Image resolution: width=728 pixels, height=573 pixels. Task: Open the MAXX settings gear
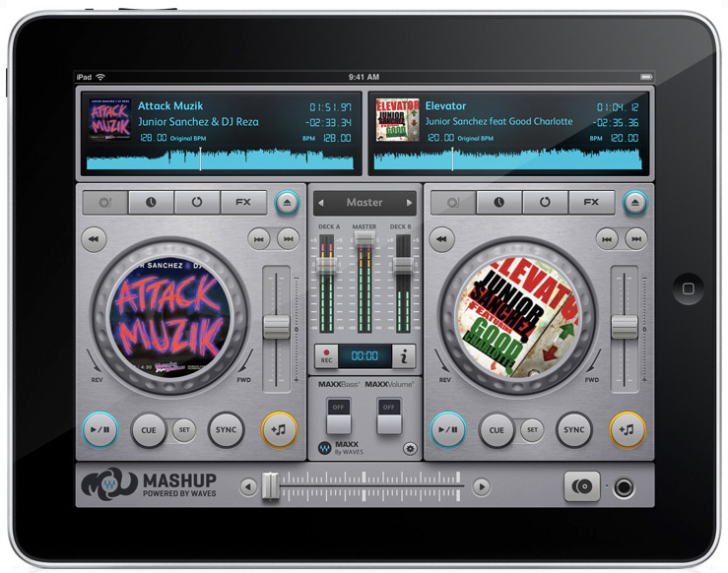pos(410,449)
